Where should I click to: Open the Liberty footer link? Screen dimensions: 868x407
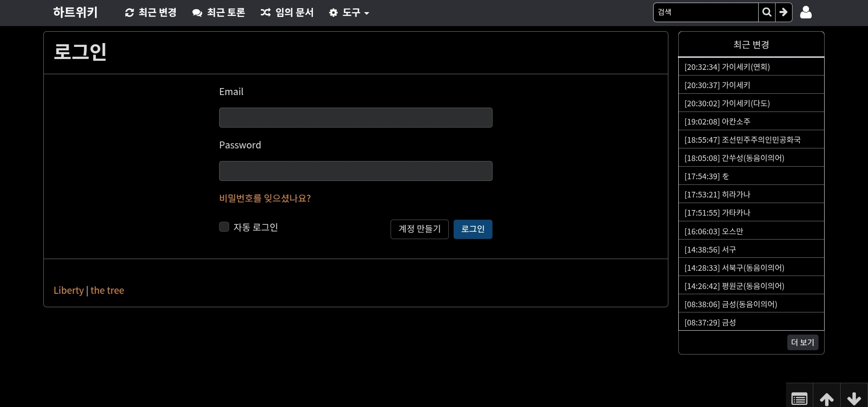69,290
